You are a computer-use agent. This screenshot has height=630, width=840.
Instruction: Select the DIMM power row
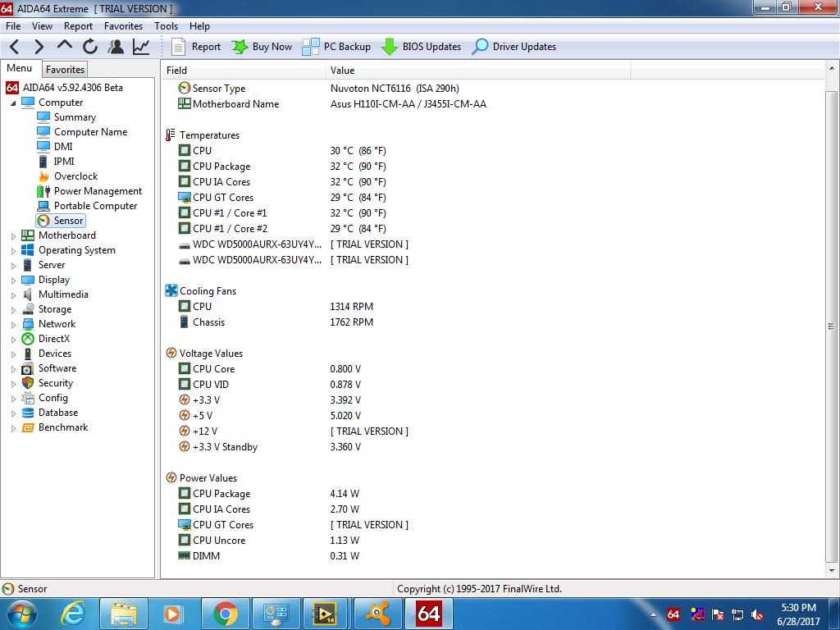[x=492, y=555]
